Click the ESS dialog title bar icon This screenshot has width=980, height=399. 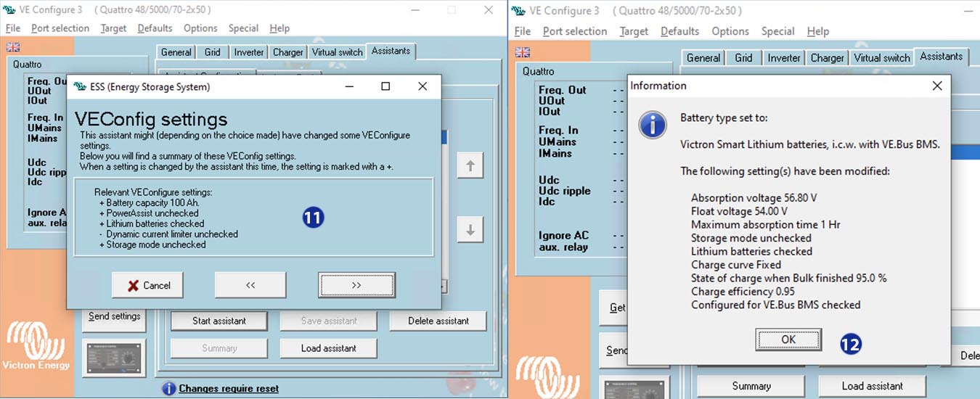tap(80, 86)
